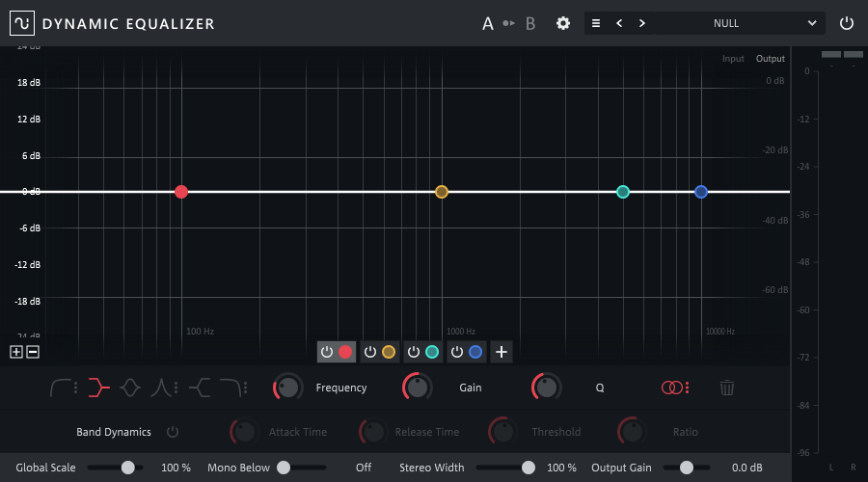This screenshot has width=868, height=482.
Task: Choose the low-shelf filter shape
Action: coord(99,388)
